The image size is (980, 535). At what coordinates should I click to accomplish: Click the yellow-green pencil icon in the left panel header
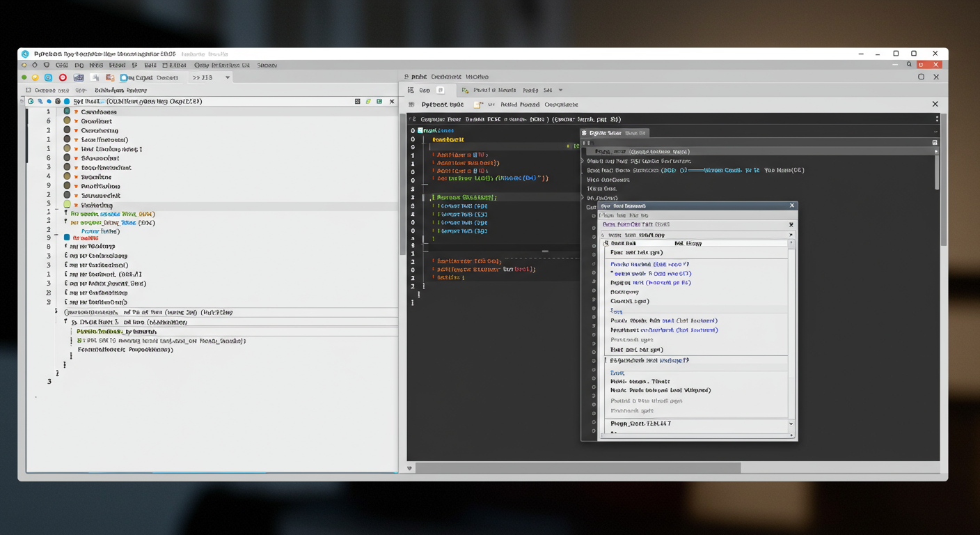coord(368,102)
